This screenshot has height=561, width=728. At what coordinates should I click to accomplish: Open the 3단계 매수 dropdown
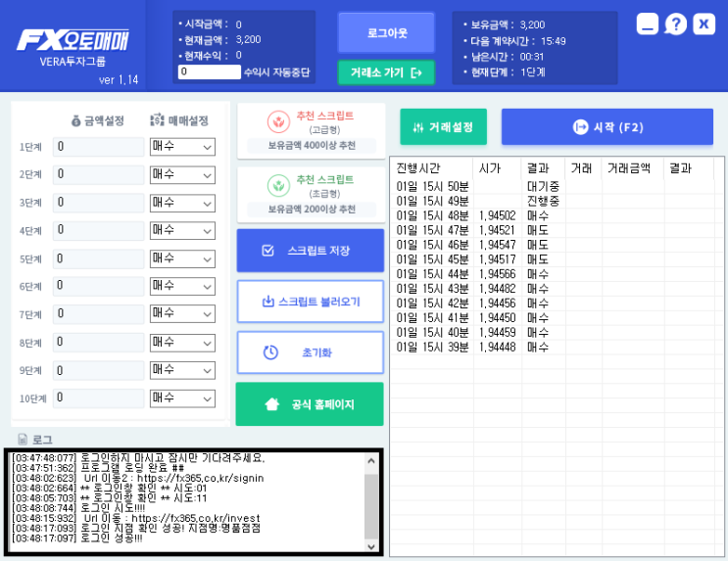[182, 203]
